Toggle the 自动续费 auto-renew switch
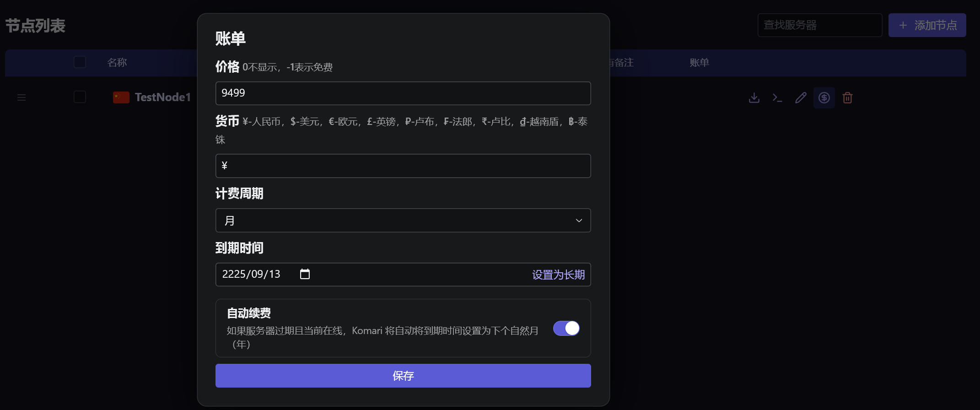This screenshot has height=410, width=980. (566, 328)
